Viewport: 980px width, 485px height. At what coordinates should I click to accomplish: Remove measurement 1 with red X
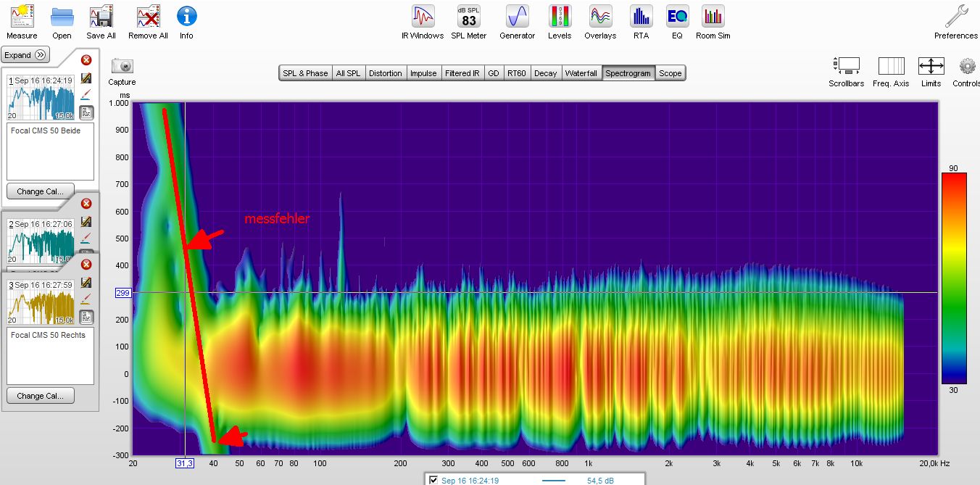point(86,60)
